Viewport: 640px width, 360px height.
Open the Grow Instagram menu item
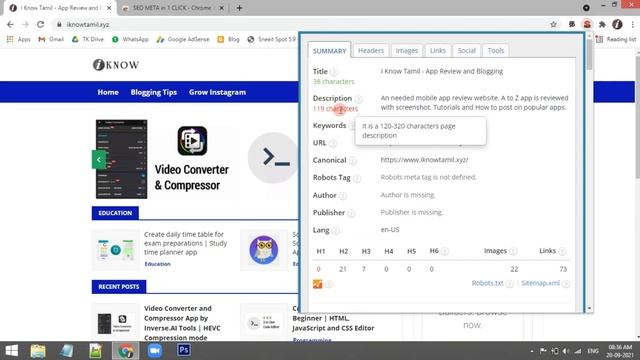point(217,92)
